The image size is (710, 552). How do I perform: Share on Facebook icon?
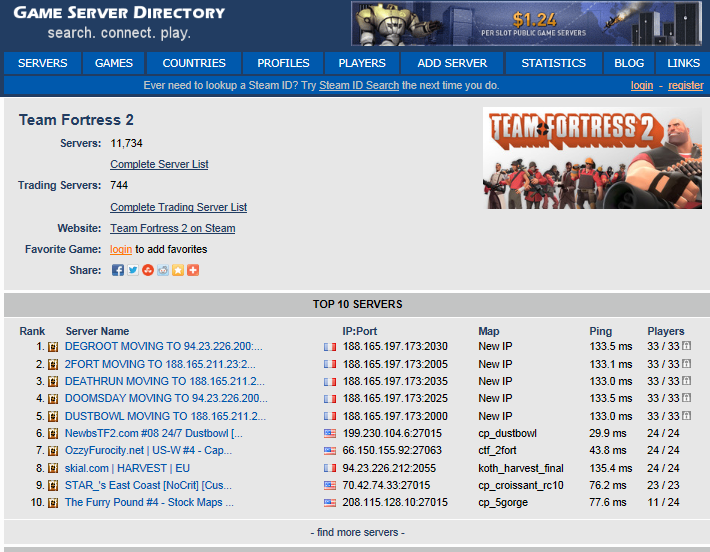click(118, 270)
